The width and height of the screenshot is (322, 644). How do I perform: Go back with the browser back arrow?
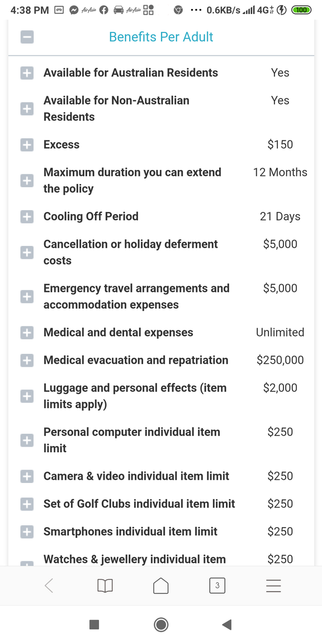click(49, 586)
